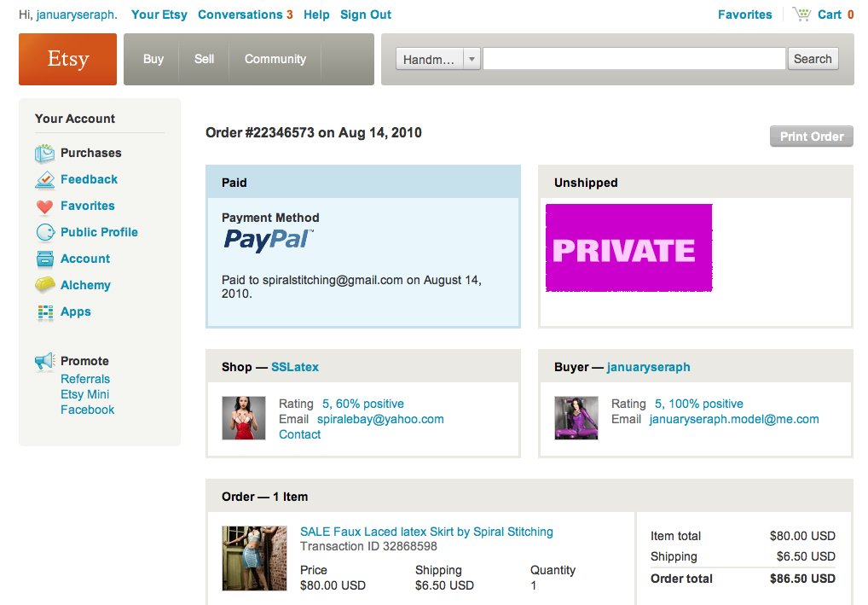Click the Item total $80.00 USD value
This screenshot has height=605, width=868.
pos(802,536)
